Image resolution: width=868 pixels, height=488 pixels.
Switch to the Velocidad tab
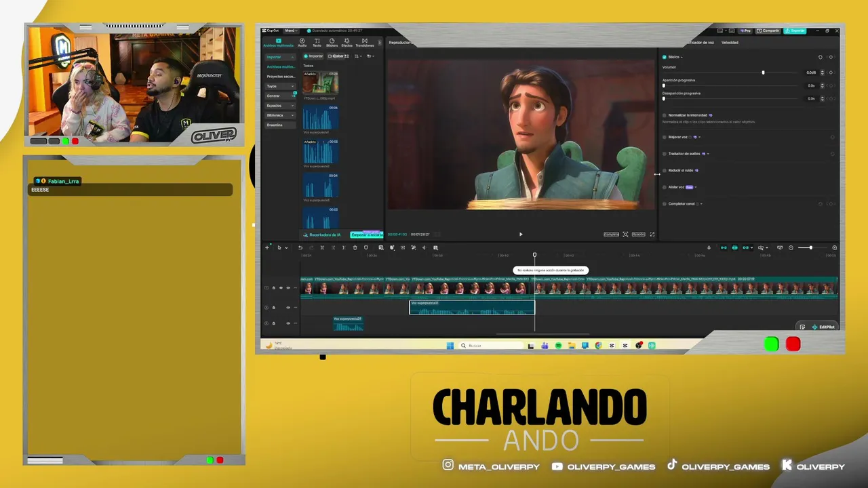click(x=730, y=43)
